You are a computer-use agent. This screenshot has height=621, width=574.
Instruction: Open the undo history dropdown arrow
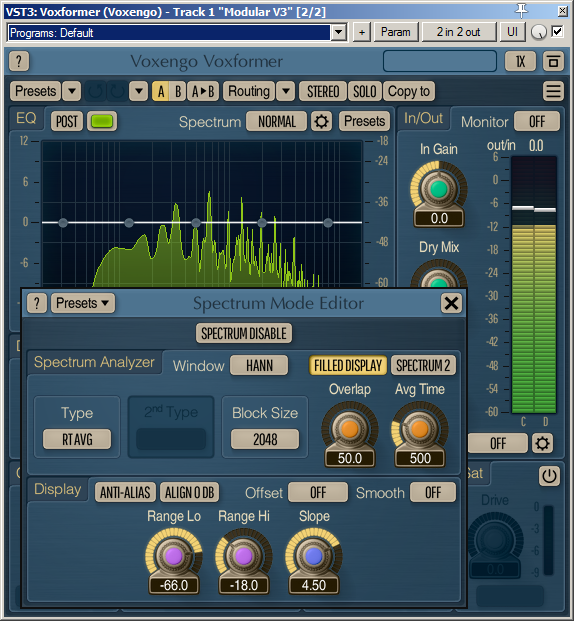click(x=139, y=91)
